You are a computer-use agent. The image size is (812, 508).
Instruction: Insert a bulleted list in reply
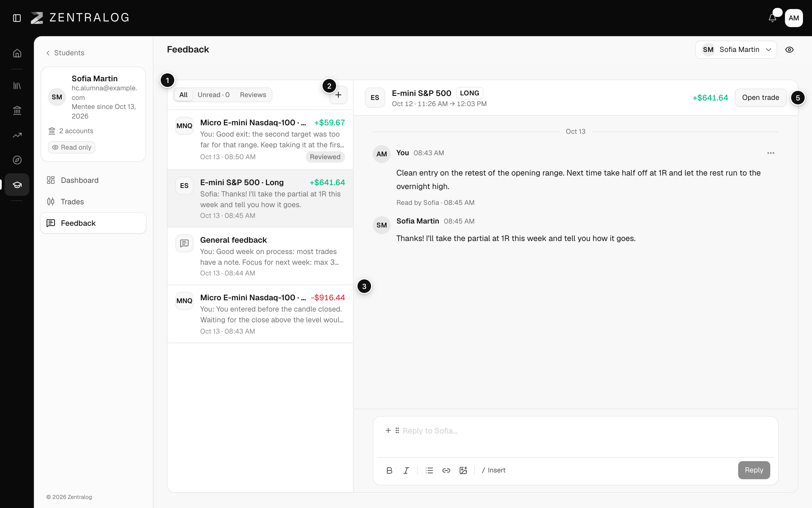coord(429,470)
